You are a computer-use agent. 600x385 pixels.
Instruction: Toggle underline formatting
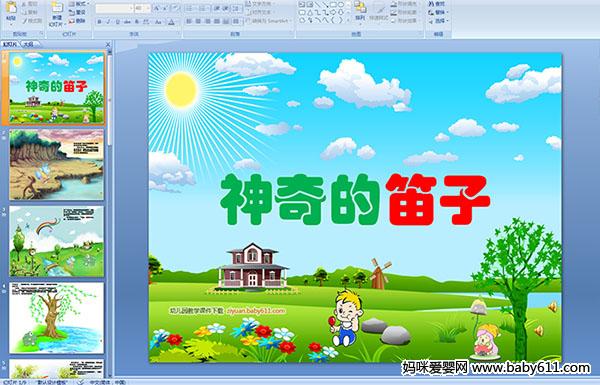tap(117, 22)
